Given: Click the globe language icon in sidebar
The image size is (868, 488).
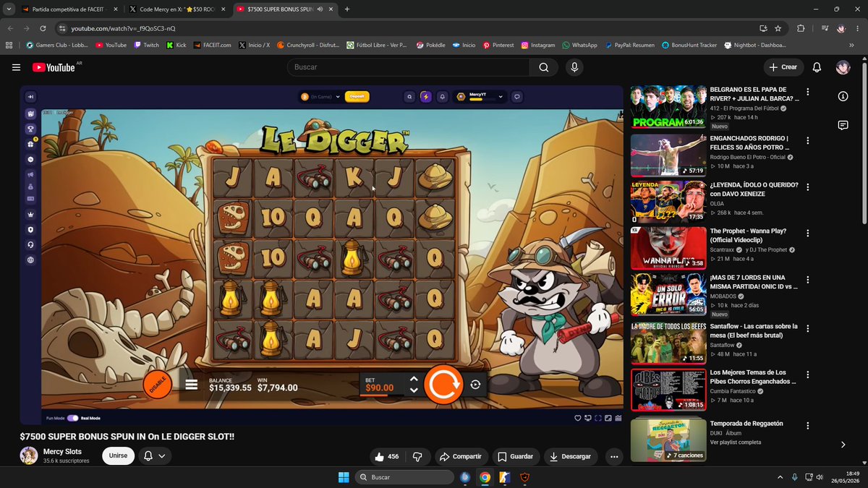Looking at the screenshot, I should tap(31, 260).
